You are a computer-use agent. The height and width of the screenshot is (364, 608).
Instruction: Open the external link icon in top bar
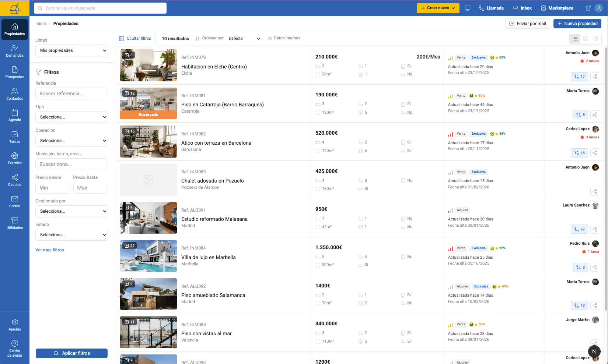588,8
